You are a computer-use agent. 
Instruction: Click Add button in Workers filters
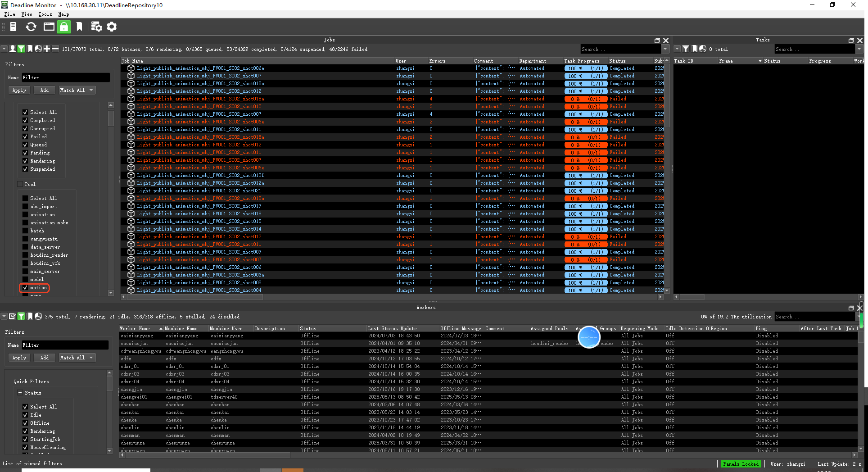pyautogui.click(x=44, y=358)
